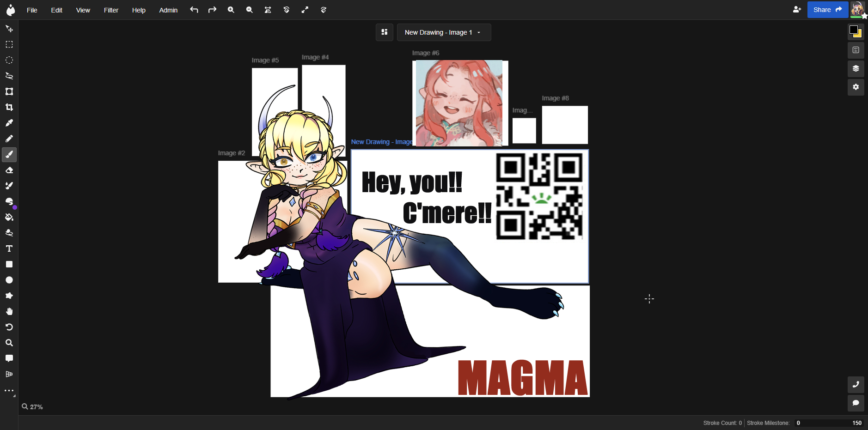Click the Share button

[x=827, y=10]
